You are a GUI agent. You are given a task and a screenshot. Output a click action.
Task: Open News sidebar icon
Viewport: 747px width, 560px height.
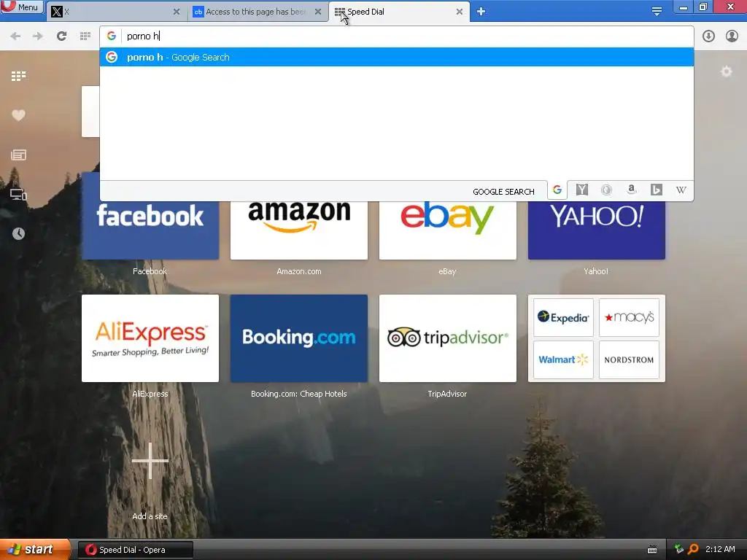pyautogui.click(x=18, y=155)
